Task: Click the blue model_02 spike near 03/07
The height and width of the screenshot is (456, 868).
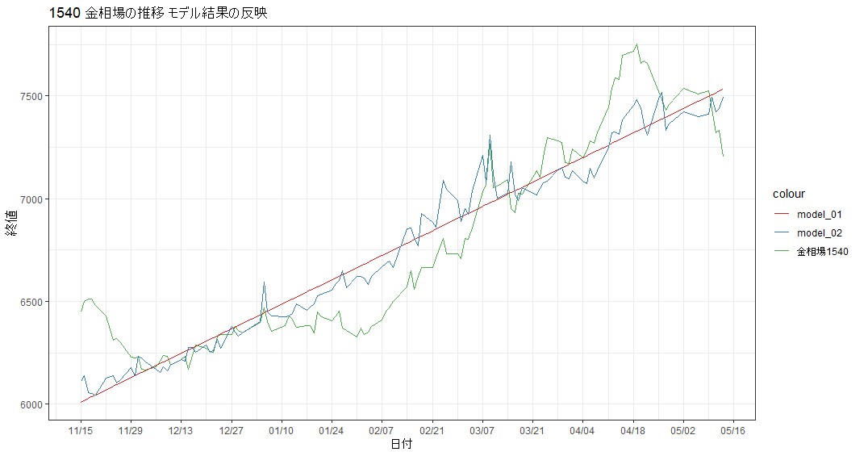Action: click(x=490, y=136)
